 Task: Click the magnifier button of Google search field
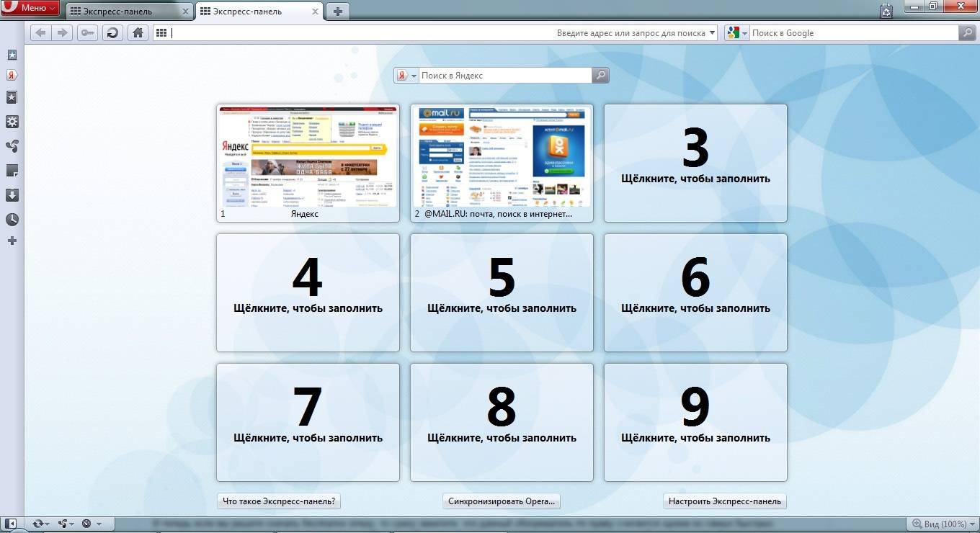[x=966, y=33]
